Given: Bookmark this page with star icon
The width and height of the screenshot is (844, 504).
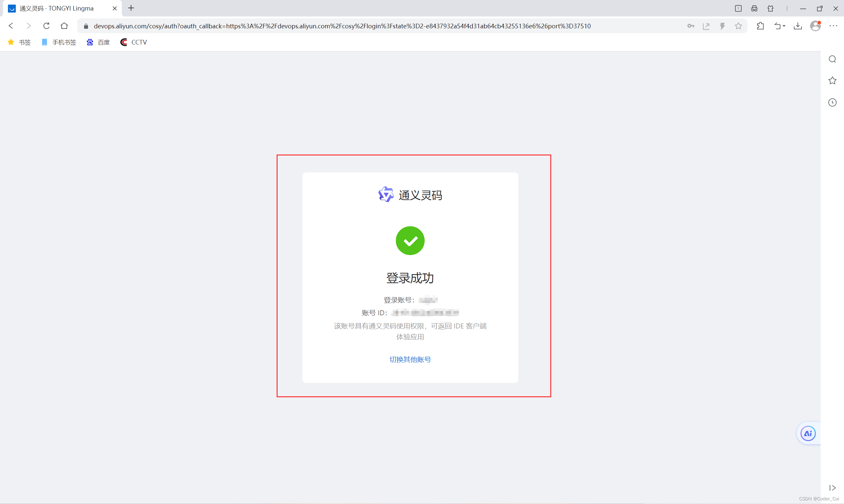Looking at the screenshot, I should 738,26.
